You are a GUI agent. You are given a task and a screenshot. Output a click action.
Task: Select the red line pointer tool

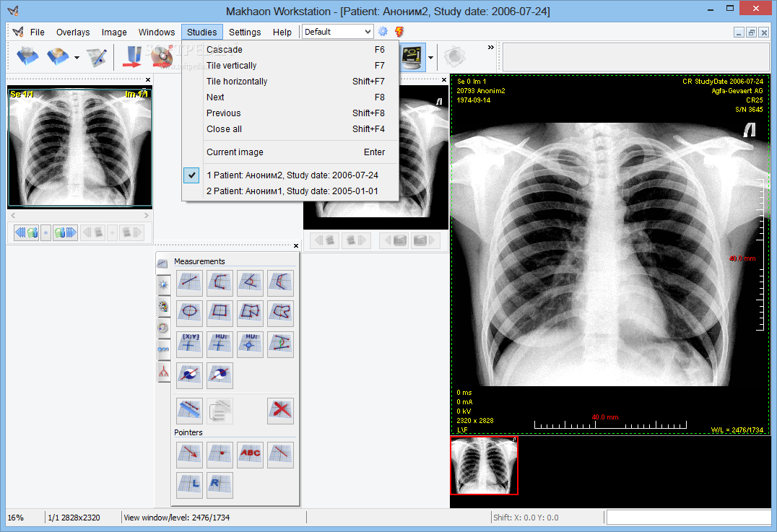(x=280, y=455)
